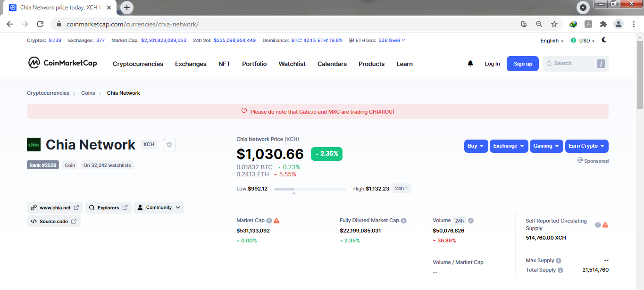Open the 24h Low/High range dropdown
Image resolution: width=644 pixels, height=290 pixels.
(x=402, y=188)
